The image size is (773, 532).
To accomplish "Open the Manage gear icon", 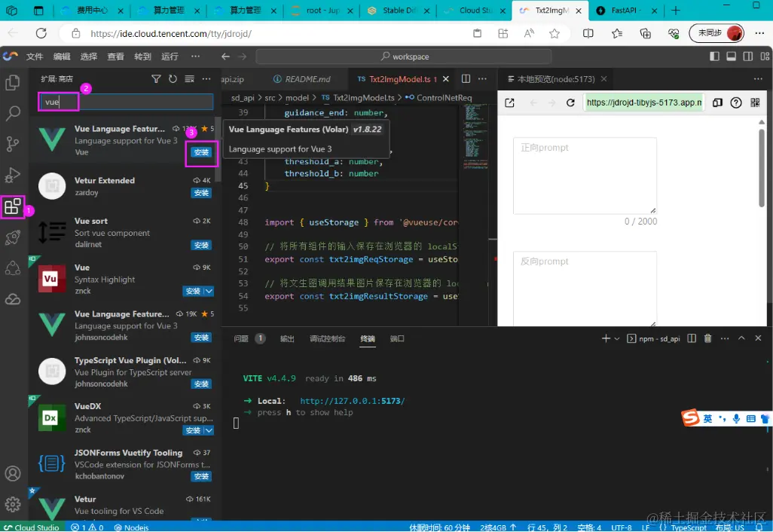I will [x=13, y=504].
